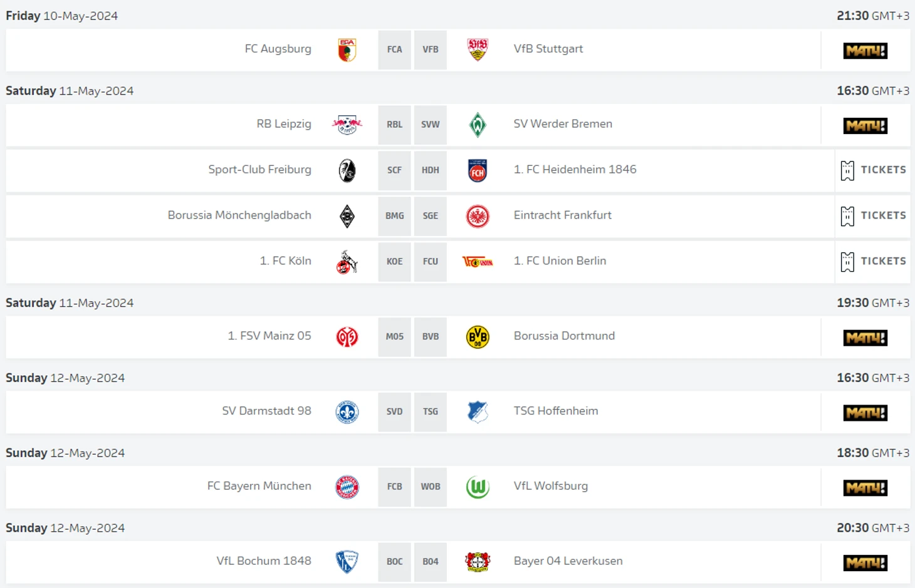Click the TSG Hoffenheim crest

478,412
